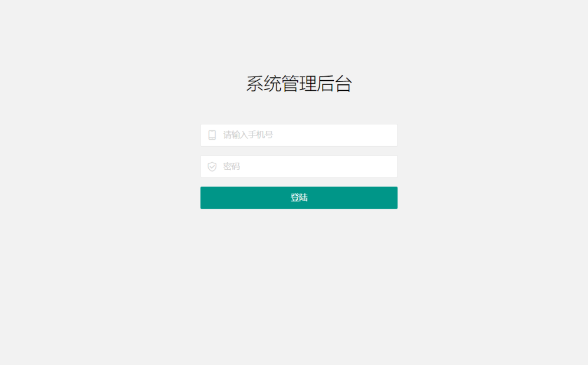Tap the device icon before 请输入手机号
588x365 pixels.
pyautogui.click(x=212, y=135)
